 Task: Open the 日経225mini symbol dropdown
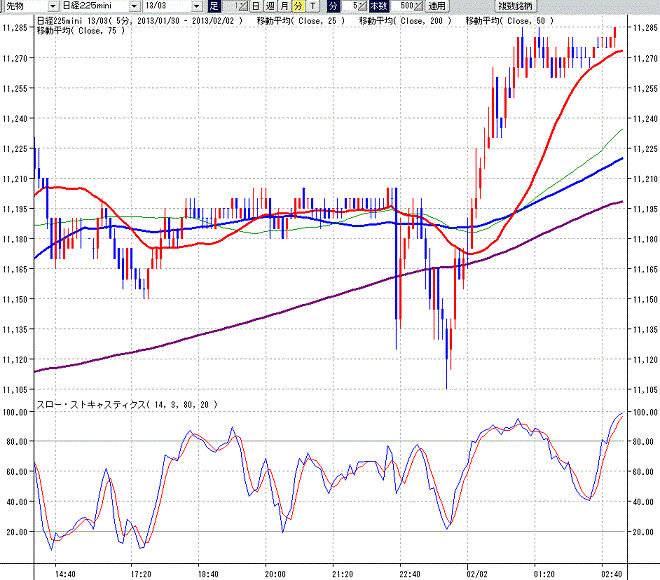pos(134,6)
